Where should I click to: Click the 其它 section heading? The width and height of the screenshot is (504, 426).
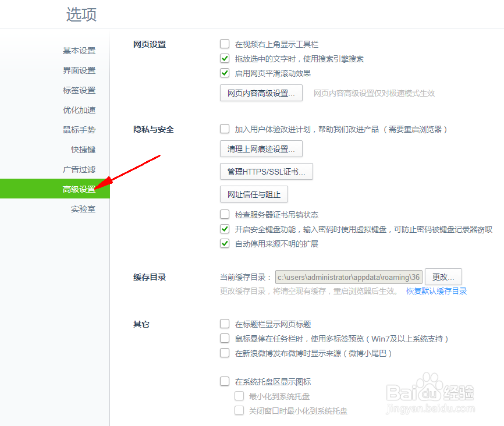click(141, 324)
